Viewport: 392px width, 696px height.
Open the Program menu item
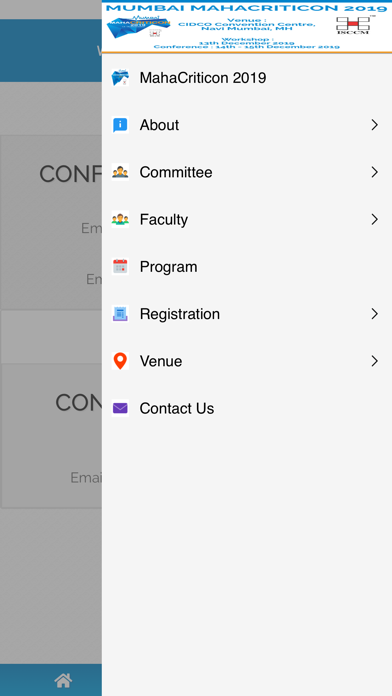(x=247, y=267)
